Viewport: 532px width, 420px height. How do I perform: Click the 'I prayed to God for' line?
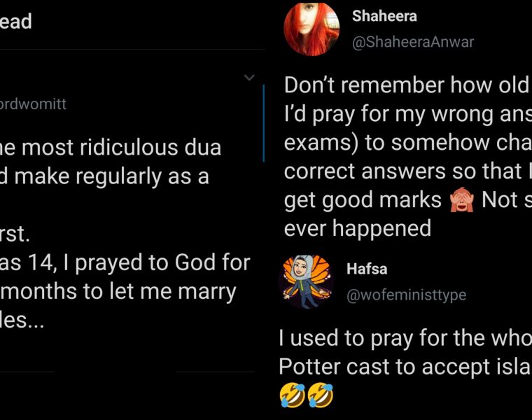[125, 262]
